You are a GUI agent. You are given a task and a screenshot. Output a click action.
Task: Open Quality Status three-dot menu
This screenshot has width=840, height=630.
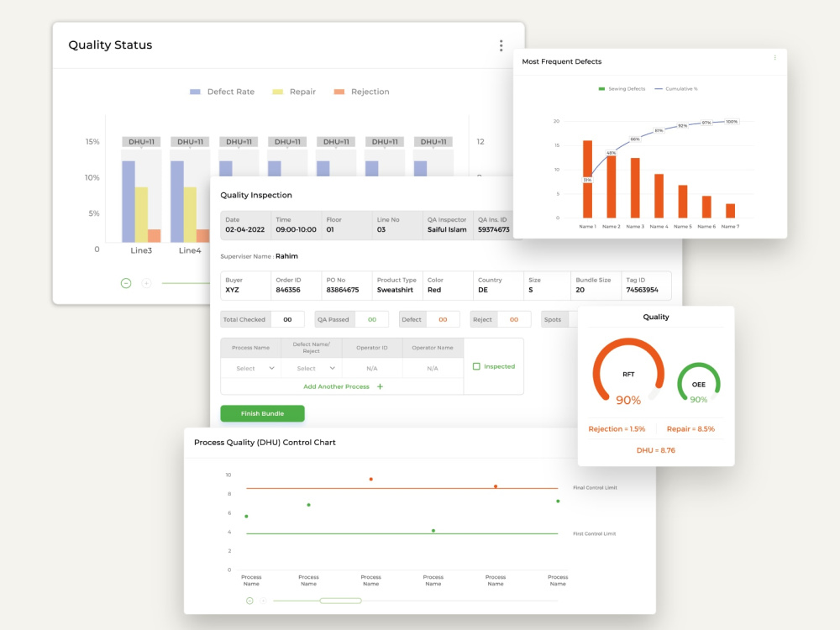tap(501, 45)
